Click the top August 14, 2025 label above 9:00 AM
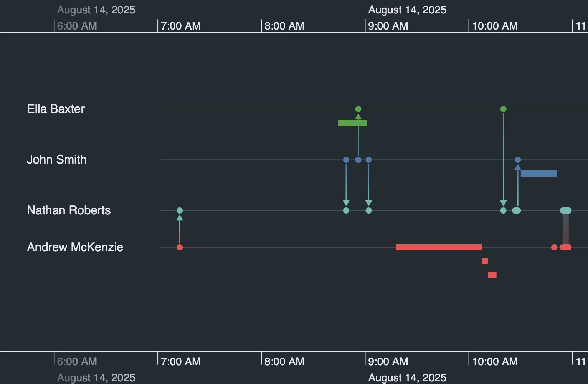The height and width of the screenshot is (384, 588). [x=407, y=10]
